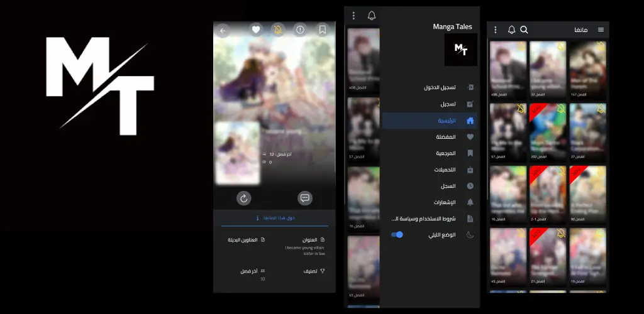
Task: Open the hamburger menu on the مانغا screen
Action: pyautogui.click(x=601, y=30)
